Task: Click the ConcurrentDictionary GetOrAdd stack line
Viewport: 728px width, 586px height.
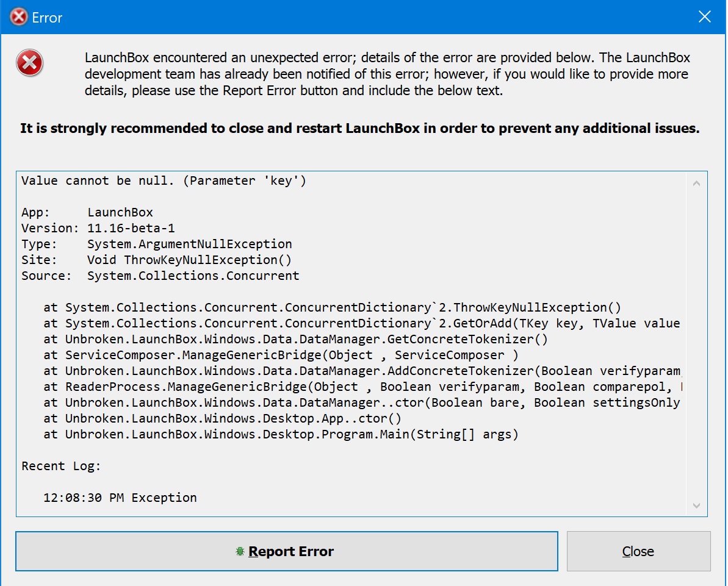Action: (362, 323)
